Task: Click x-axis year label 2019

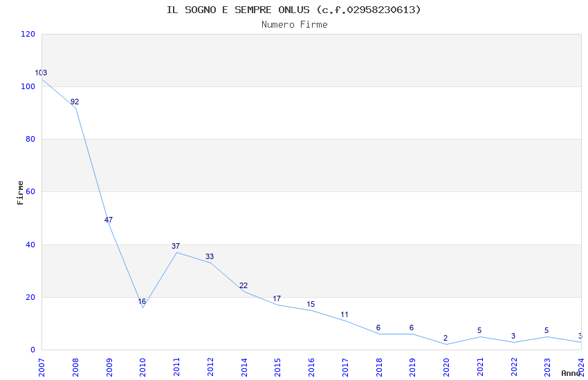Action: tap(412, 368)
